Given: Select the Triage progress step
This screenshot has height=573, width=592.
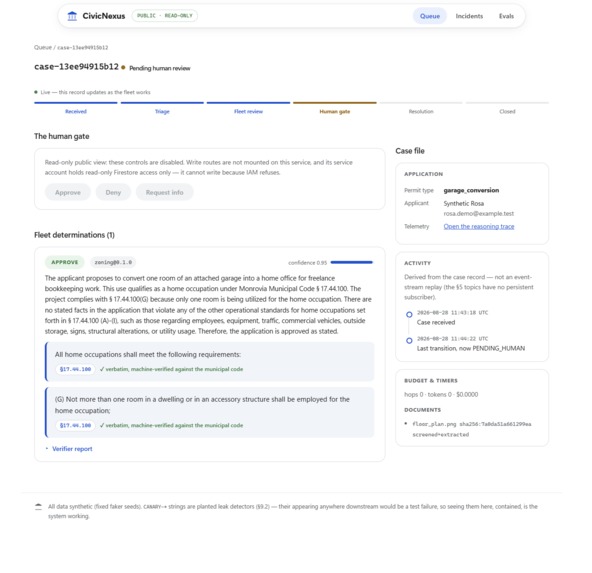Looking at the screenshot, I should pos(162,108).
